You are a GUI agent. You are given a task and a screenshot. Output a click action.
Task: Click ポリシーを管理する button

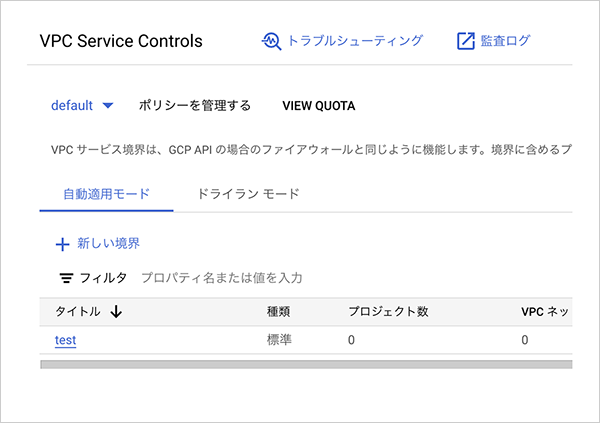click(x=194, y=105)
